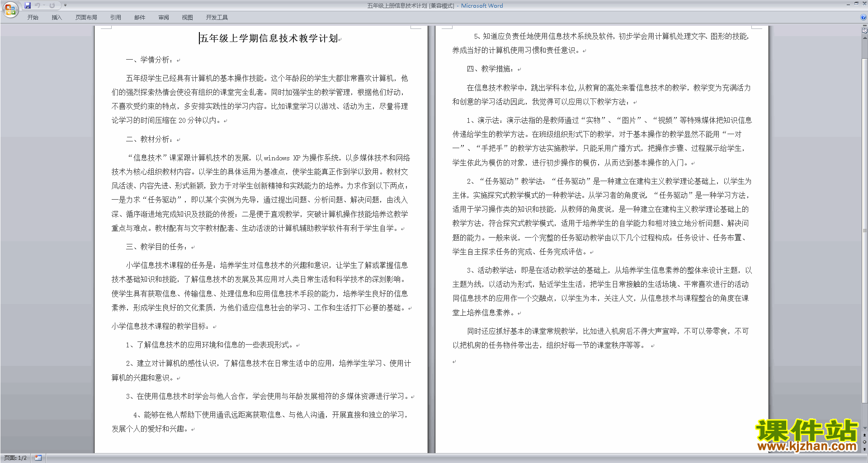Click the Previous Page double-arrow button
Screen dimensions: 868x463
click(x=864, y=435)
